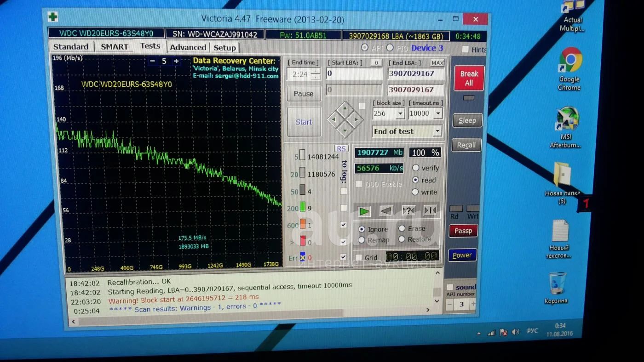Switch to the Standard tab
The width and height of the screenshot is (644, 362).
pyautogui.click(x=70, y=46)
